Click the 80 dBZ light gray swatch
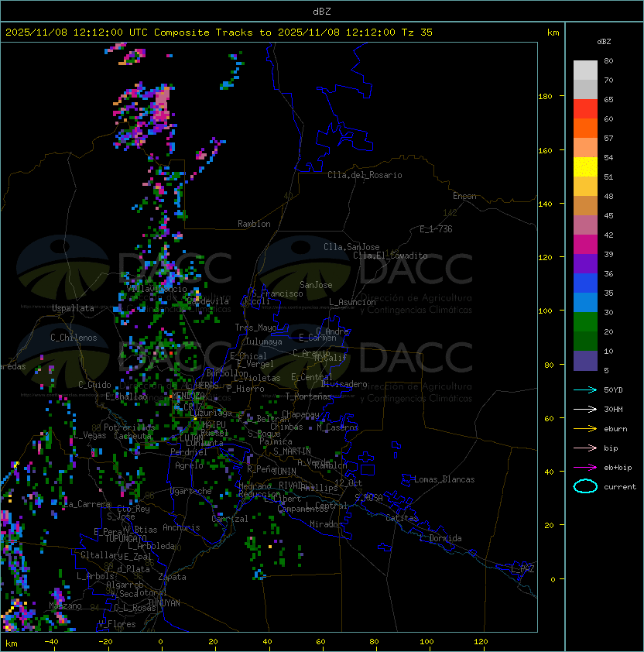The image size is (644, 652). click(585, 70)
